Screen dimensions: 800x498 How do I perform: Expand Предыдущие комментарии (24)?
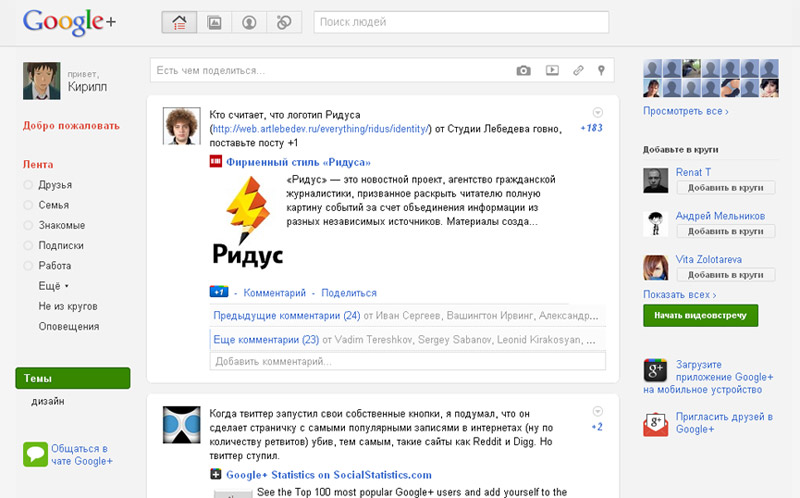coord(287,315)
